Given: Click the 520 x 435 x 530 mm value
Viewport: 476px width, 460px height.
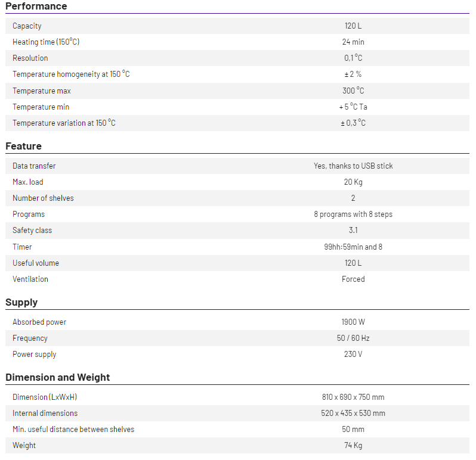Looking at the screenshot, I should pyautogui.click(x=353, y=413).
